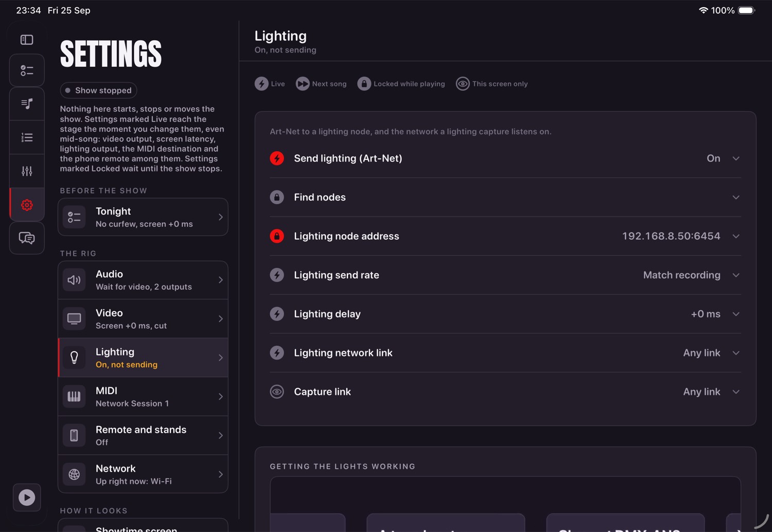Click lightning icon beside Lighting delay
This screenshot has width=772, height=532.
tap(277, 314)
